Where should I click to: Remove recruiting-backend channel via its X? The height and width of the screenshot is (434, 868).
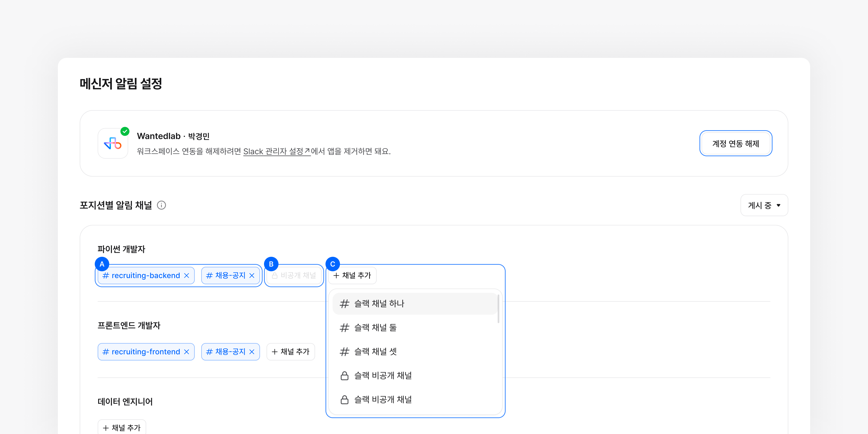click(187, 276)
